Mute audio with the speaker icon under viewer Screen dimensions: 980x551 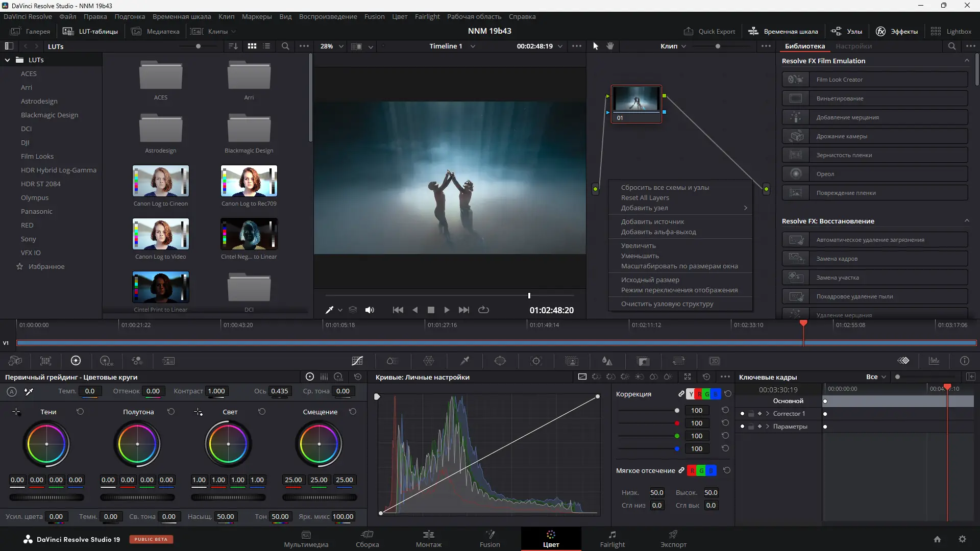[x=370, y=310]
